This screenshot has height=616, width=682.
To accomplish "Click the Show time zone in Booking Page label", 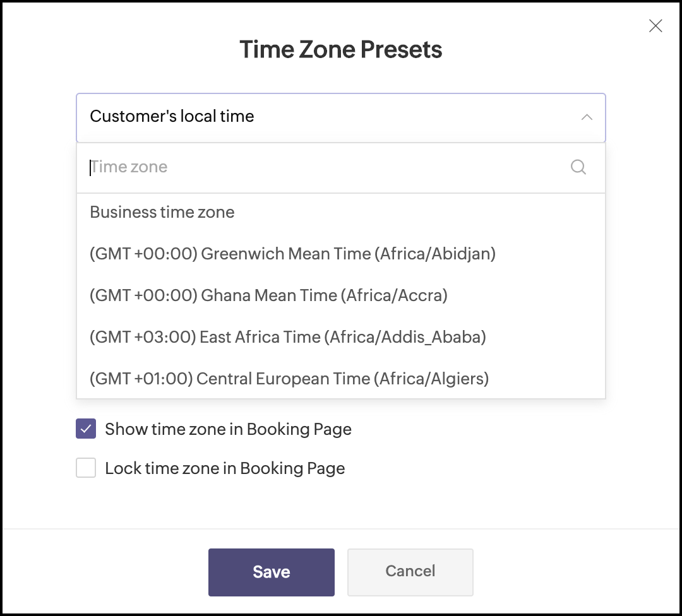I will [228, 429].
